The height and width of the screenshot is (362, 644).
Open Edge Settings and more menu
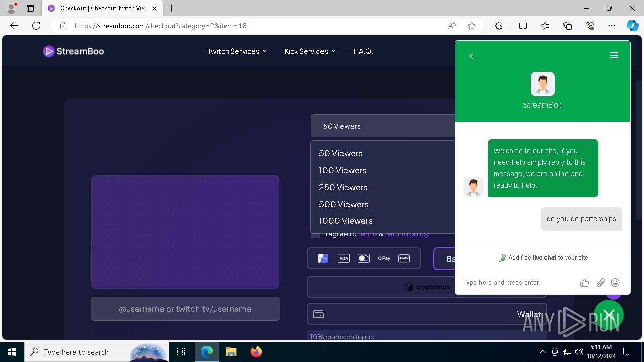point(612,26)
